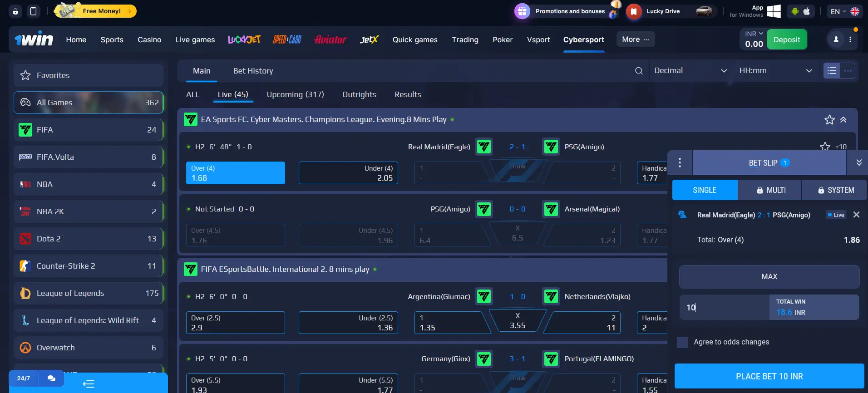Click the Netherlands(Vlajko) team badge
This screenshot has width=868, height=393.
click(551, 296)
